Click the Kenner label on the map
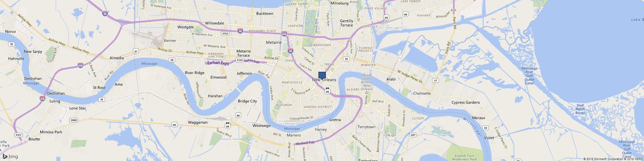Viewport: 644px width, 161px height. pyautogui.click(x=170, y=41)
